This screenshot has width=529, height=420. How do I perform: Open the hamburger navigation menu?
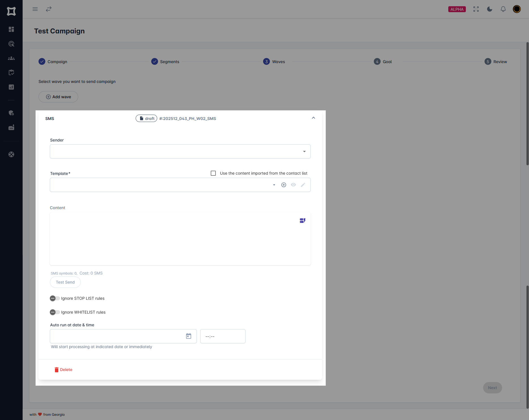click(x=35, y=9)
